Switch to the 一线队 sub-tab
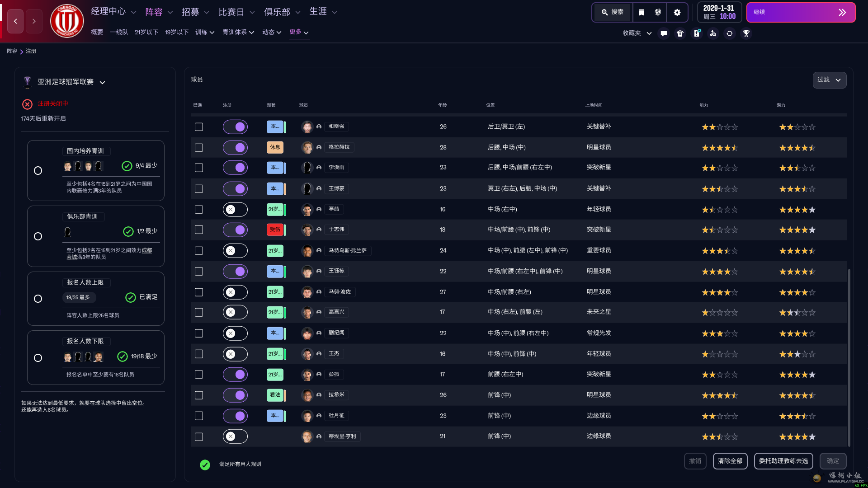The height and width of the screenshot is (488, 868). [119, 32]
